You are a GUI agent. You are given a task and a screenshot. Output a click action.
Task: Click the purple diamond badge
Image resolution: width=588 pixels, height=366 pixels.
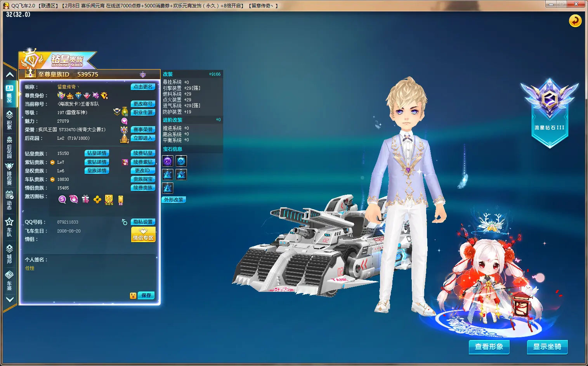tap(95, 95)
